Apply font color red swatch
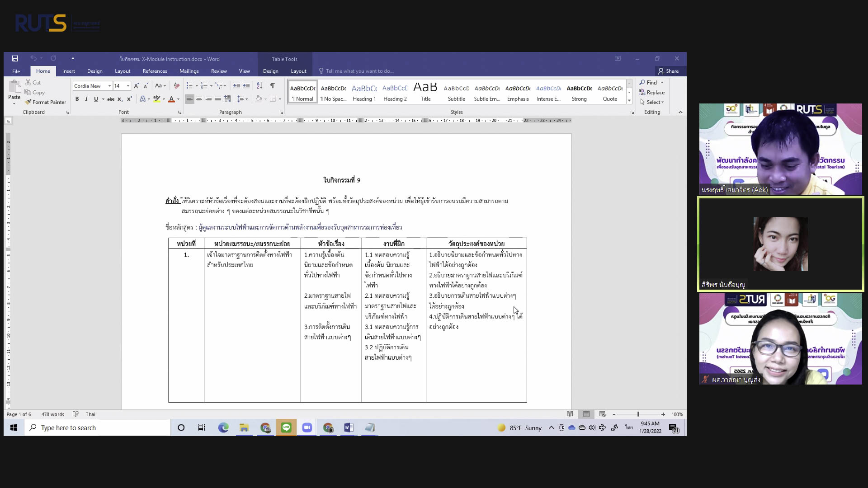This screenshot has width=868, height=488. (x=171, y=99)
